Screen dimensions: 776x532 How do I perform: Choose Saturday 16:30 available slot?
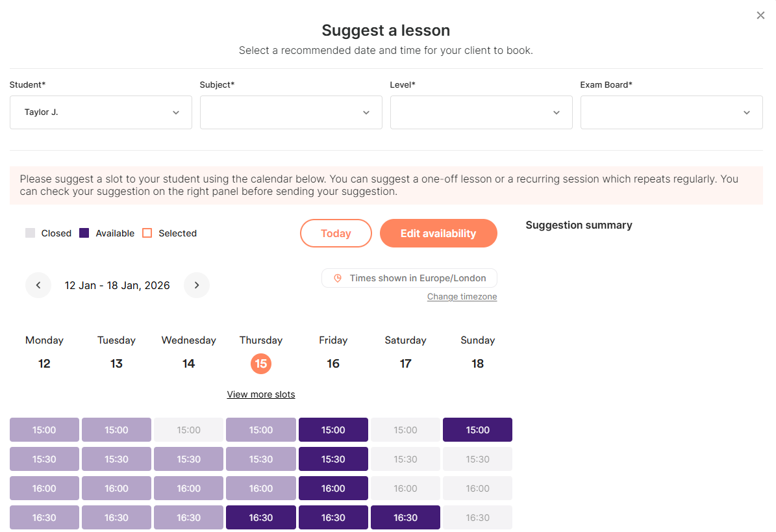tap(405, 518)
